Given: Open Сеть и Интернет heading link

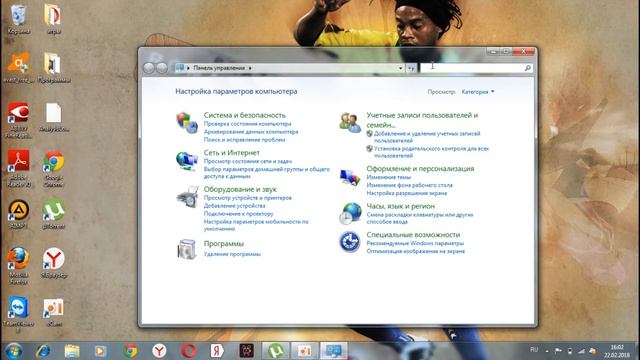Looking at the screenshot, I should pos(231,153).
